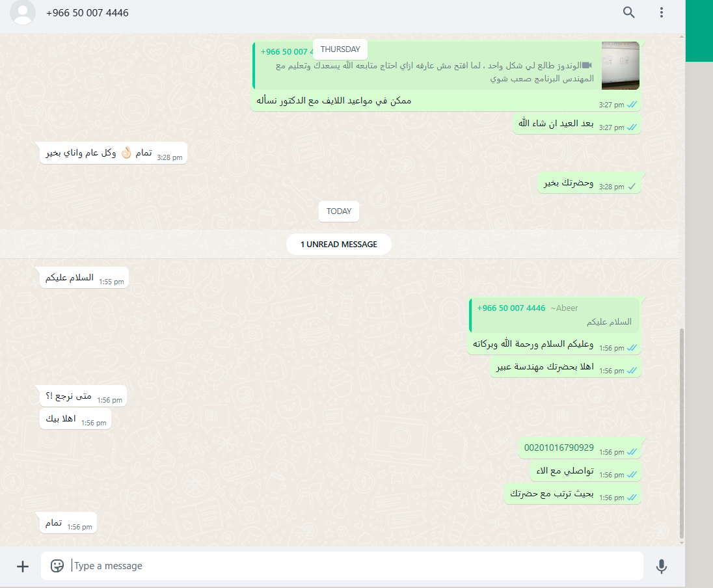Click the microphone voice message icon
Screen dimensions: 713x588
click(x=661, y=566)
